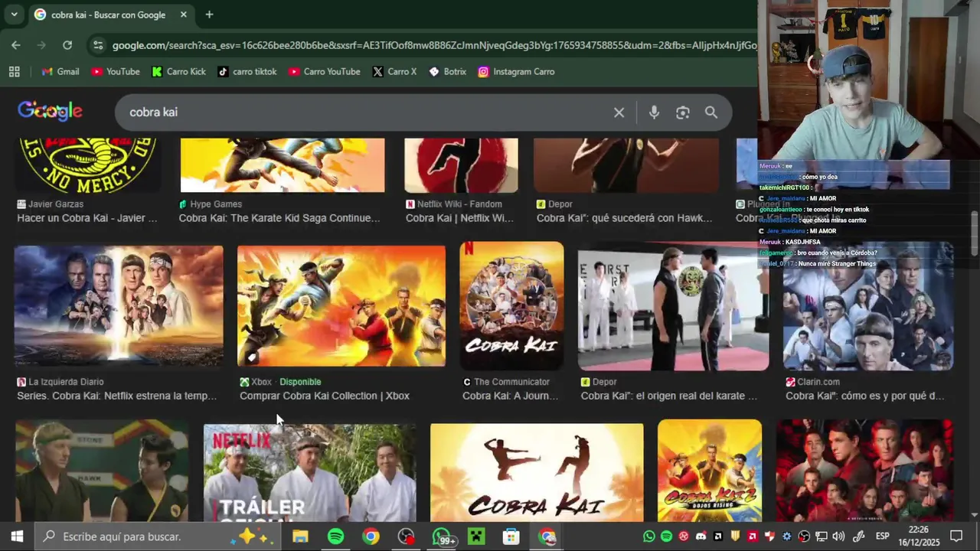Open the La Izquierda Diario poster thumbnail

[x=119, y=306]
